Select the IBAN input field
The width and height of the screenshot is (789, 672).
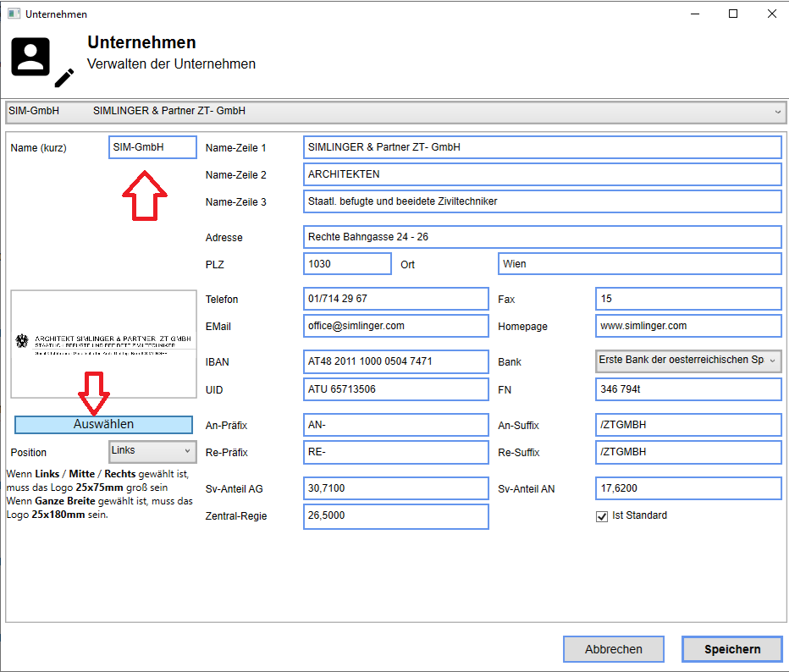tap(395, 361)
